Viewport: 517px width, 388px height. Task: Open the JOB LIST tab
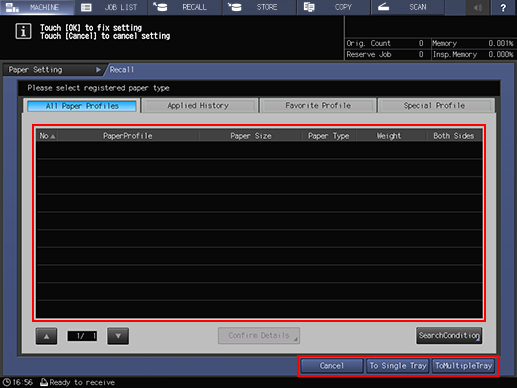click(x=111, y=7)
